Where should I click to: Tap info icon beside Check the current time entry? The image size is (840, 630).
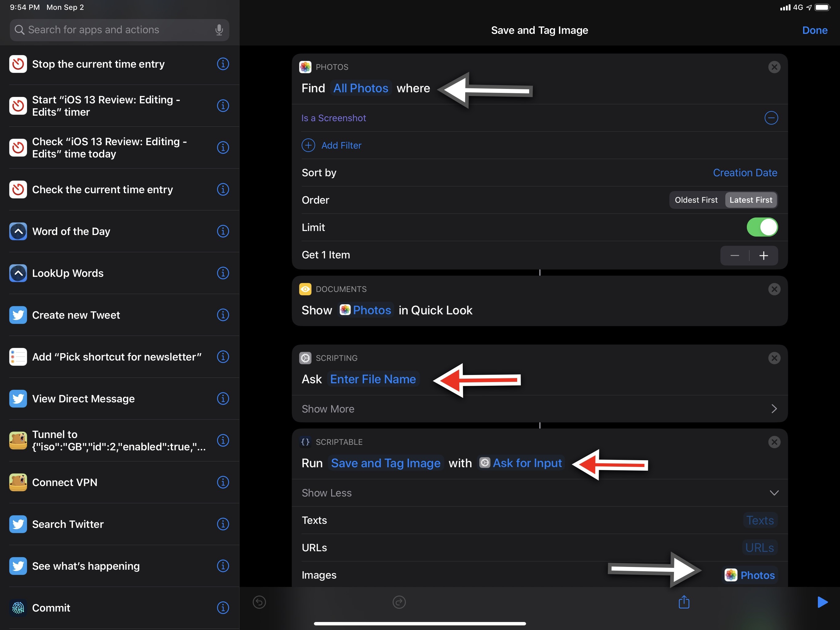point(223,189)
